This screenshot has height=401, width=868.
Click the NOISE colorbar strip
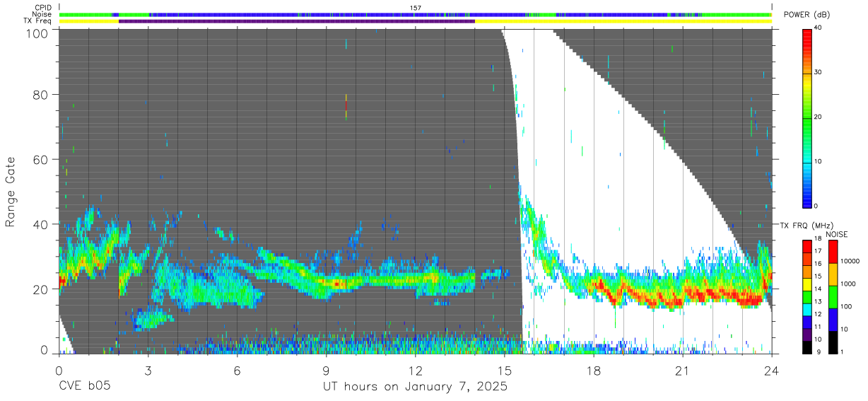point(833,296)
